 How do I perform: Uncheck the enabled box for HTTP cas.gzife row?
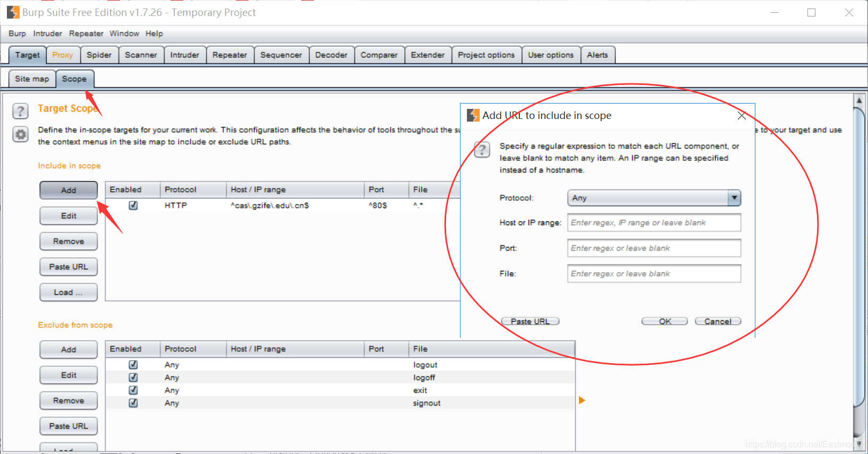click(x=133, y=205)
